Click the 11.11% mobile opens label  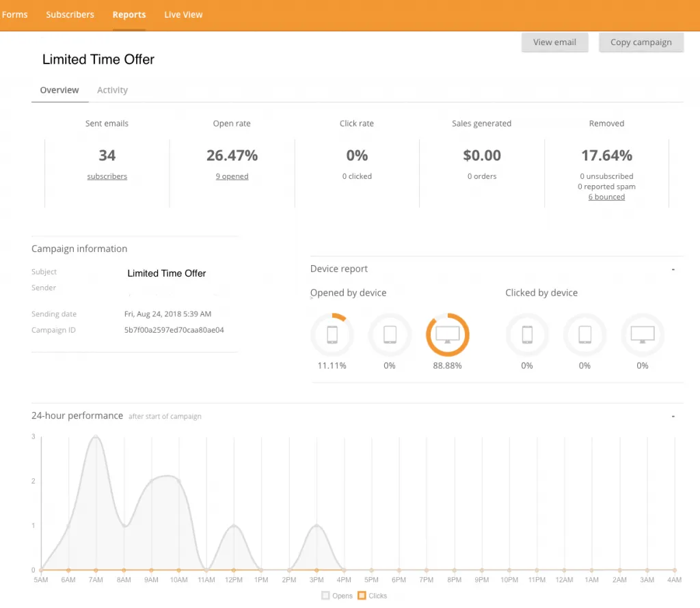click(x=332, y=365)
